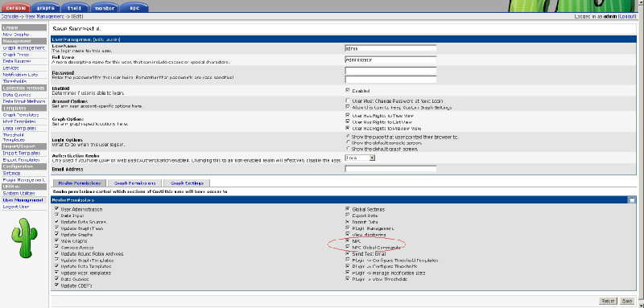This screenshot has width=644, height=308.
Task: Toggle the Update Data Sources permission
Action: tap(56, 221)
